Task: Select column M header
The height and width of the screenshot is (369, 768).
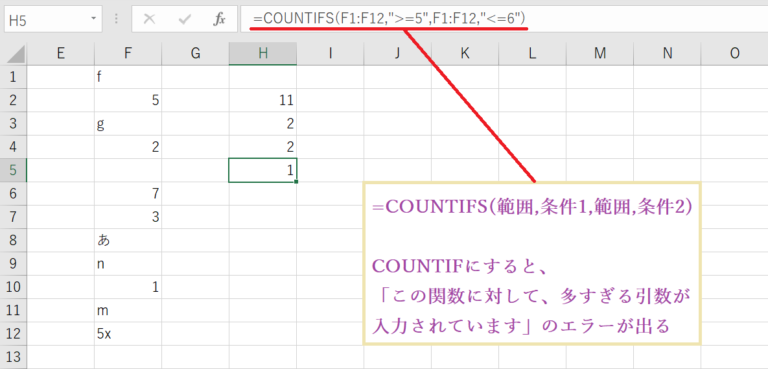Action: (x=600, y=53)
